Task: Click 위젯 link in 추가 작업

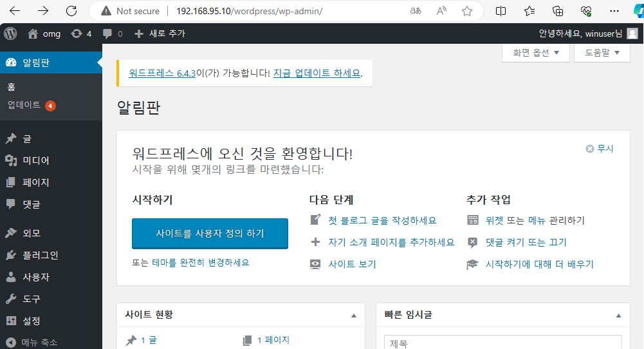Action: coord(494,220)
